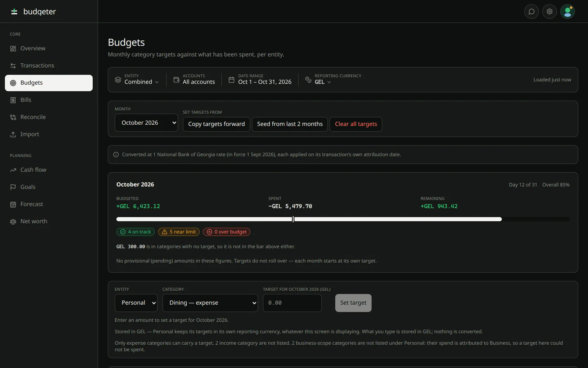Click the Net worth scales icon
This screenshot has height=368, width=588.
click(13, 222)
